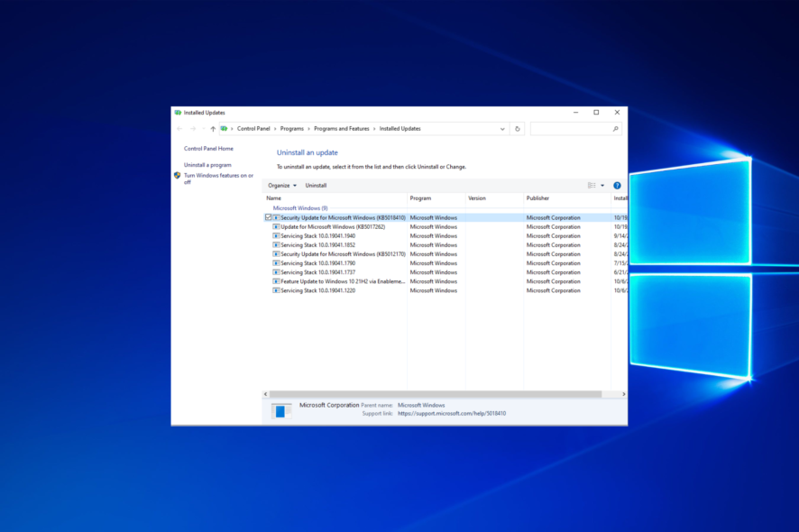Click the scroll left arrow

(x=265, y=394)
